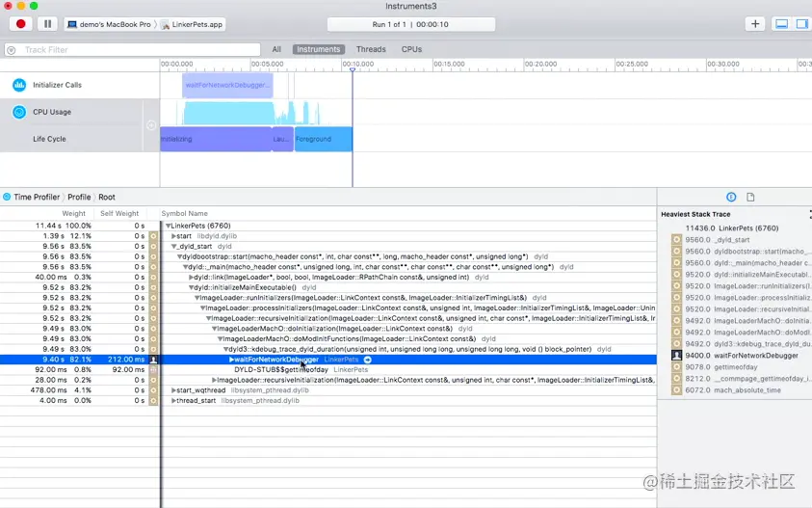Screen dimensions: 812x508
Task: Collapse the ImageLoader::processInitializers row
Action: (203, 307)
